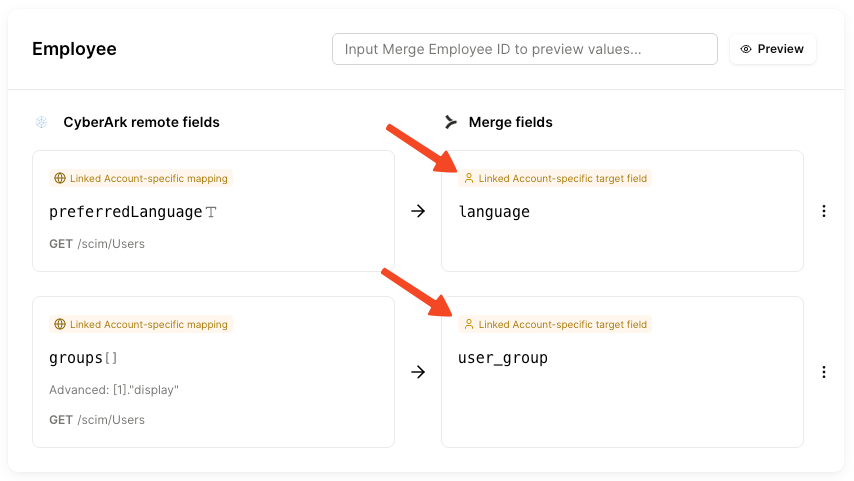This screenshot has width=854, height=481.
Task: Click the text-type icon after preferredLanguage
Action: point(211,212)
